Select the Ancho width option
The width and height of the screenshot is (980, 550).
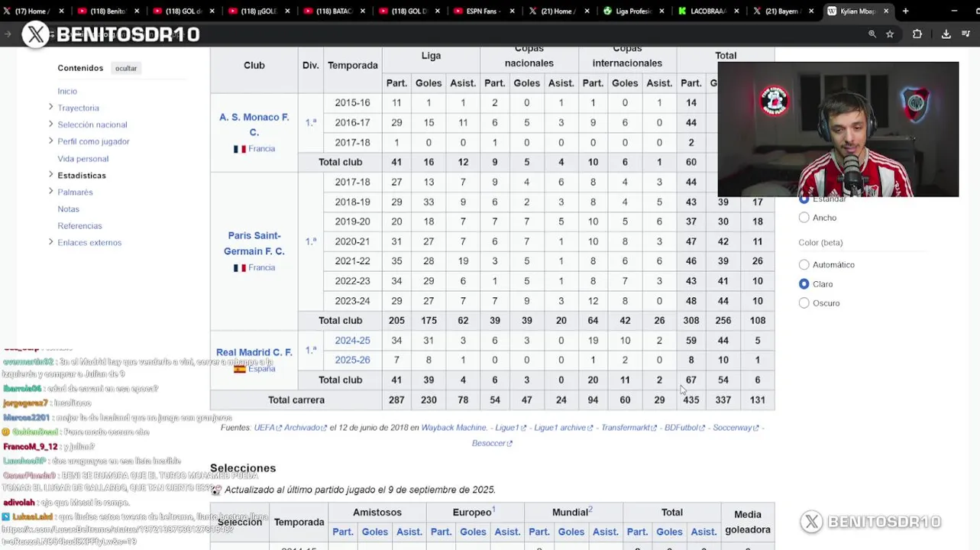[x=804, y=218]
